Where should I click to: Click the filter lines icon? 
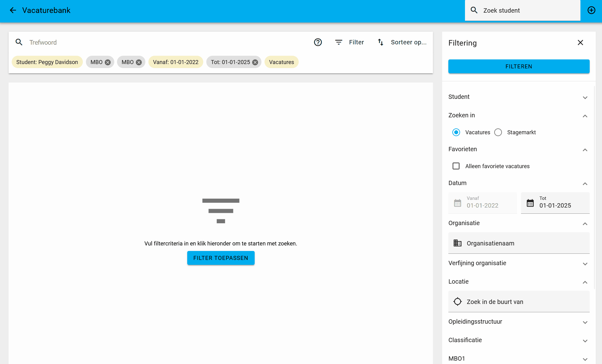point(339,42)
